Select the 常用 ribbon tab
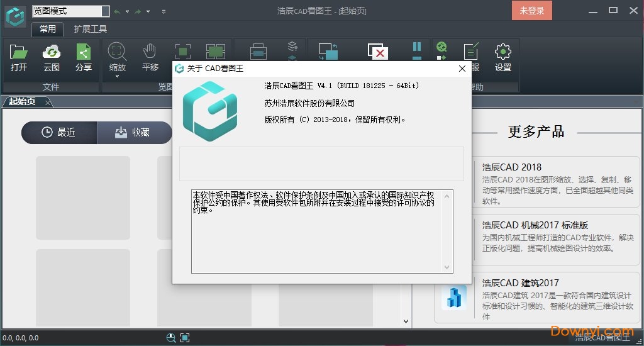This screenshot has height=346, width=644. (x=48, y=29)
